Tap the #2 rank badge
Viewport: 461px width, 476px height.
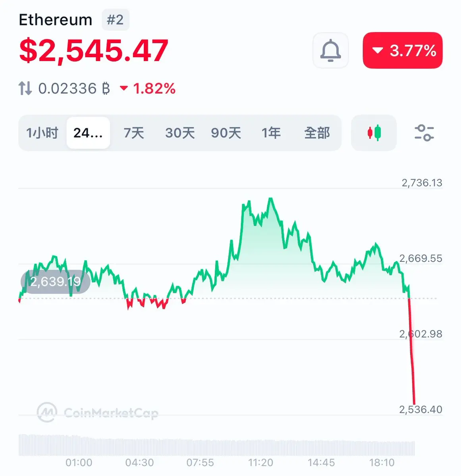(x=115, y=19)
